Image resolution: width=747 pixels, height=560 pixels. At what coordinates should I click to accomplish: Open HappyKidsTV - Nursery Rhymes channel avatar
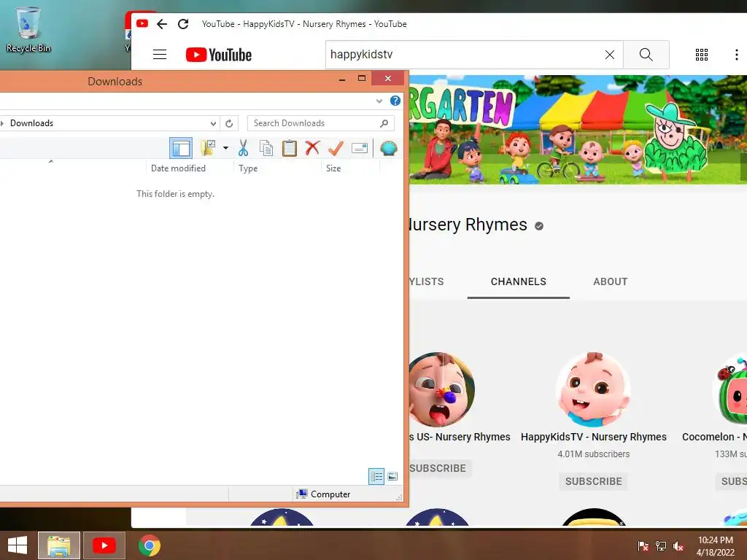point(594,389)
